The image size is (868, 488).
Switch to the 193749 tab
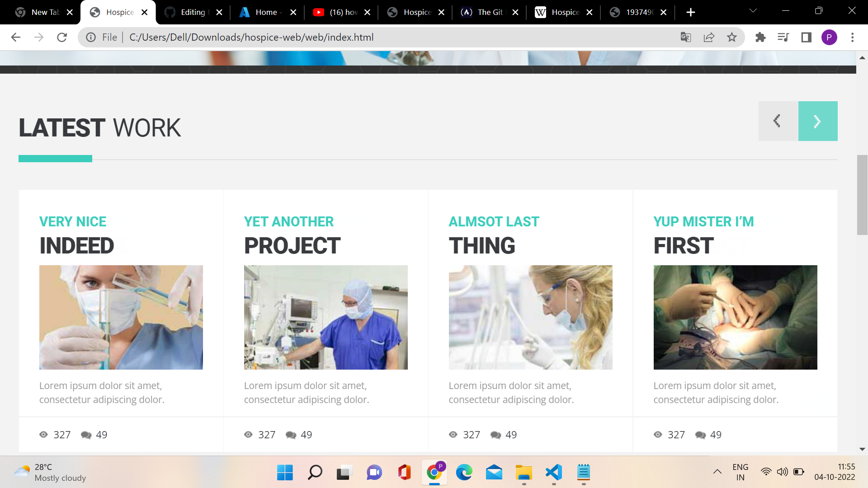pyautogui.click(x=638, y=12)
